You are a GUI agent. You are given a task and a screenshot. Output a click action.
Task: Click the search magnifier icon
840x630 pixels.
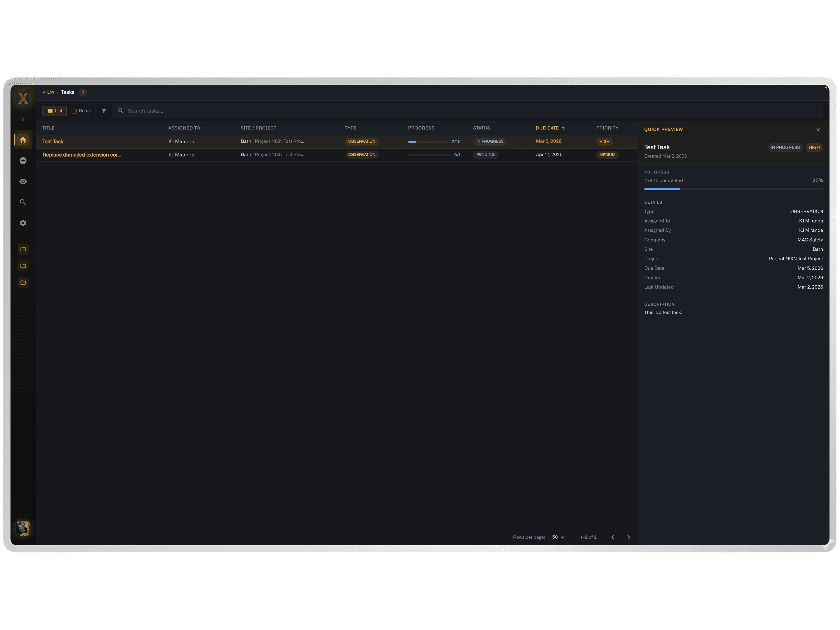point(121,111)
